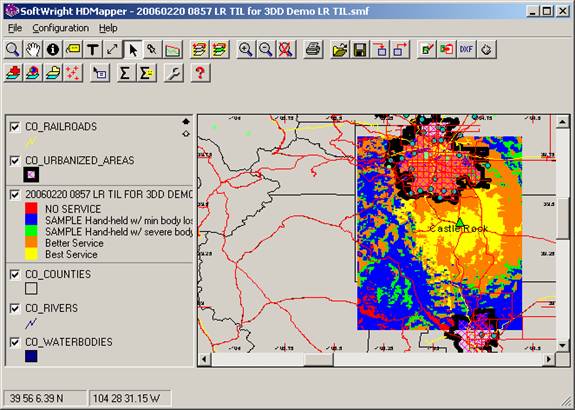The width and height of the screenshot is (575, 410).
Task: Click the red question mark help icon
Action: [200, 73]
